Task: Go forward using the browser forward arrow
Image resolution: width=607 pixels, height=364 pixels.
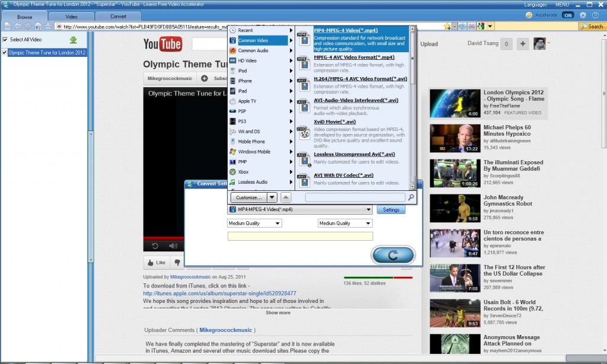Action: [27, 26]
